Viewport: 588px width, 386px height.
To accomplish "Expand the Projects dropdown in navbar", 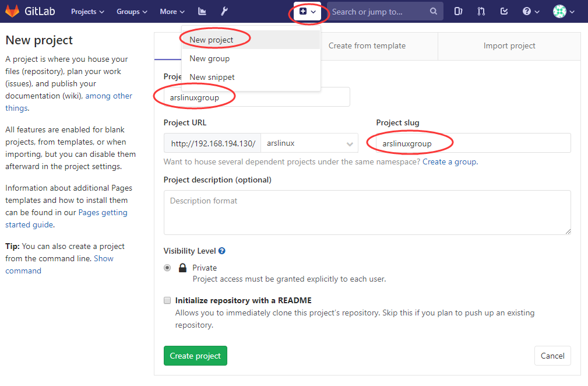I will click(x=87, y=12).
